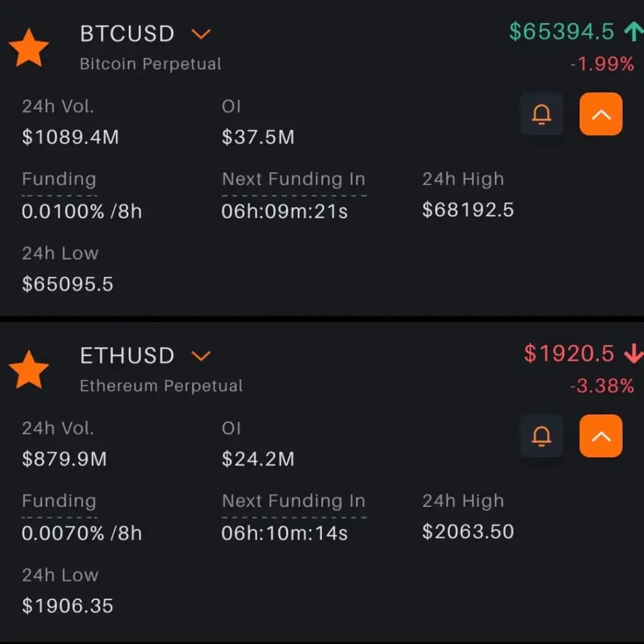Tap the ETHUSD price $1920.5

point(569,354)
